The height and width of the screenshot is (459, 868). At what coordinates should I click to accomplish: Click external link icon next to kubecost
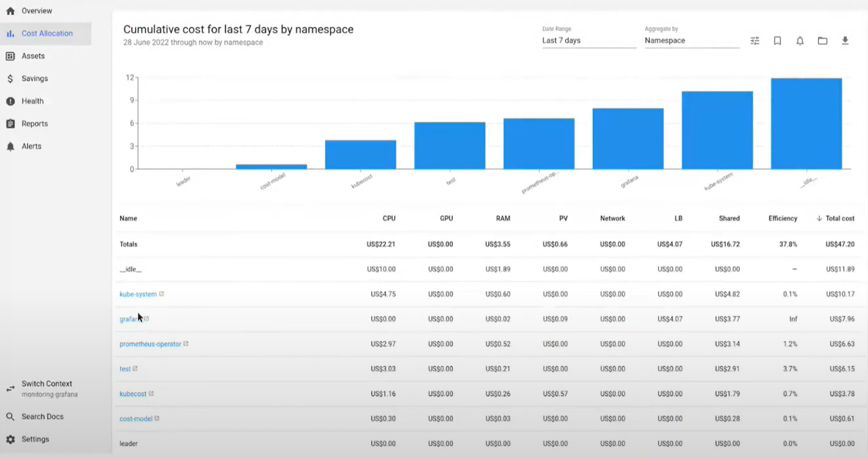(151, 394)
